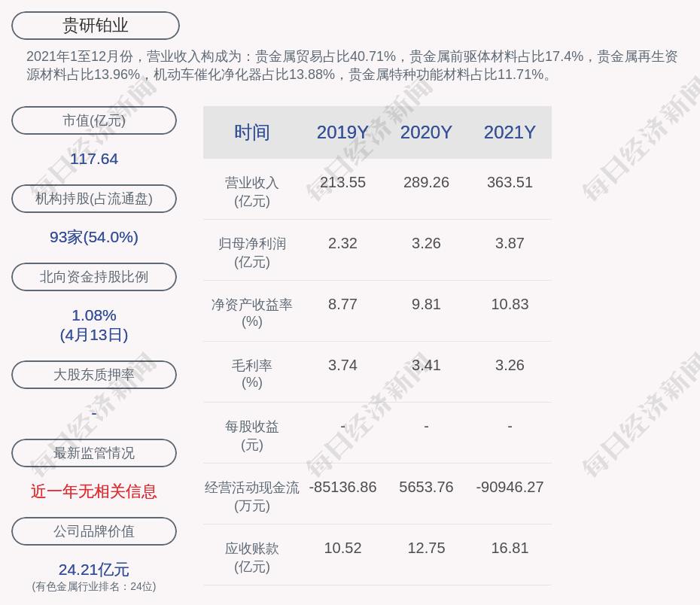Select the 北向资金持股比例 label pill
Viewport: 700px width, 605px height.
click(x=94, y=277)
